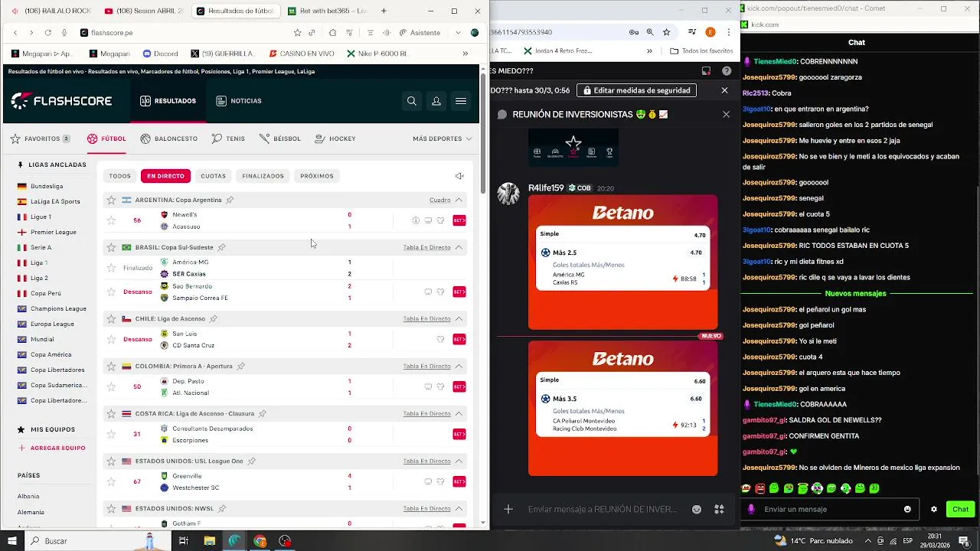This screenshot has height=551, width=980.
Task: Switch to Todos filter tab
Action: tap(119, 176)
